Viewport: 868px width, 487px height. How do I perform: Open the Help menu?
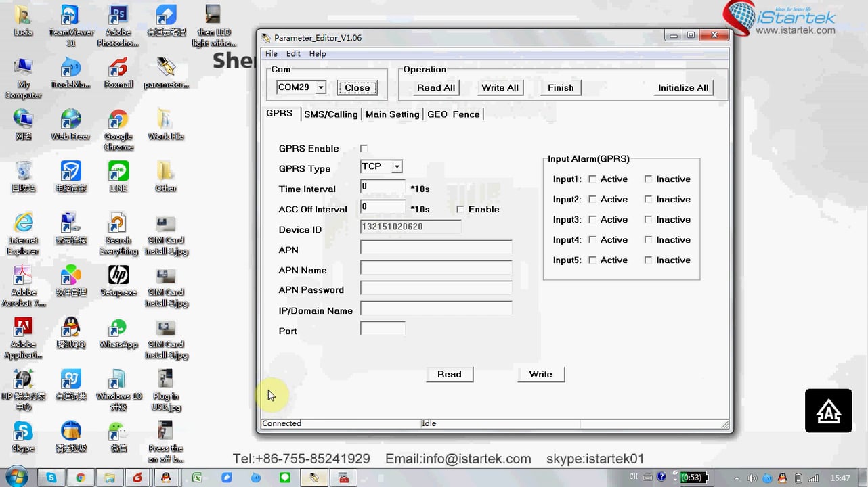tap(318, 53)
